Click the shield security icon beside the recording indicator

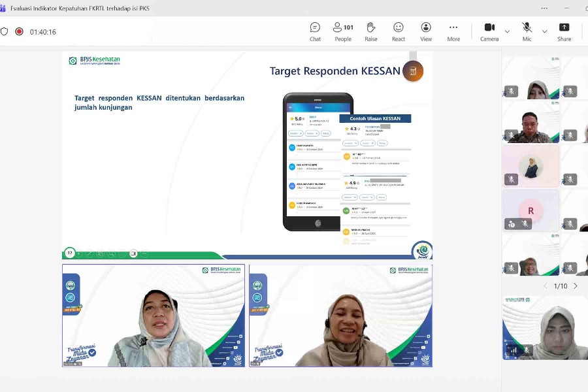coord(4,31)
